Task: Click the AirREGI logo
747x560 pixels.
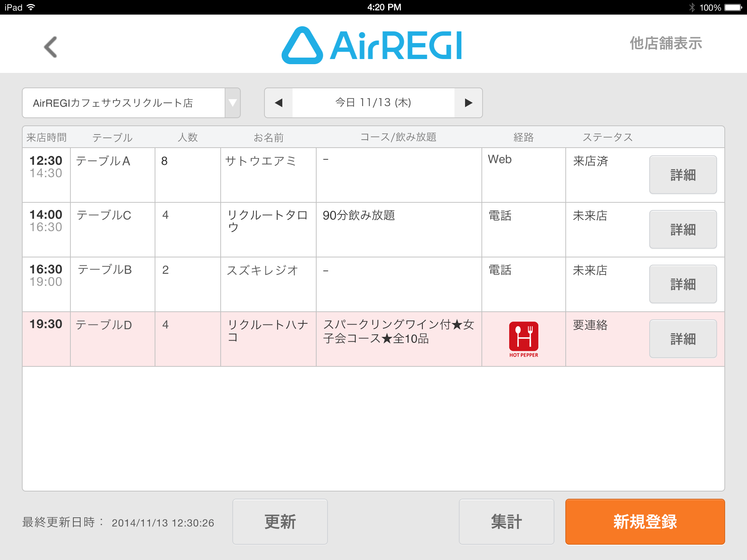Action: tap(372, 46)
